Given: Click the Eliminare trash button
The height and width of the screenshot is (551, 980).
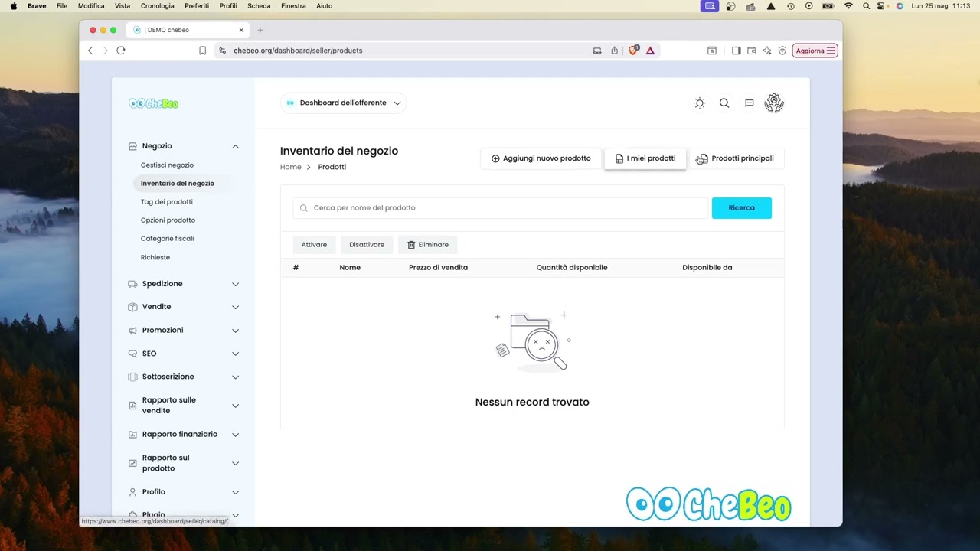Looking at the screenshot, I should pyautogui.click(x=427, y=245).
